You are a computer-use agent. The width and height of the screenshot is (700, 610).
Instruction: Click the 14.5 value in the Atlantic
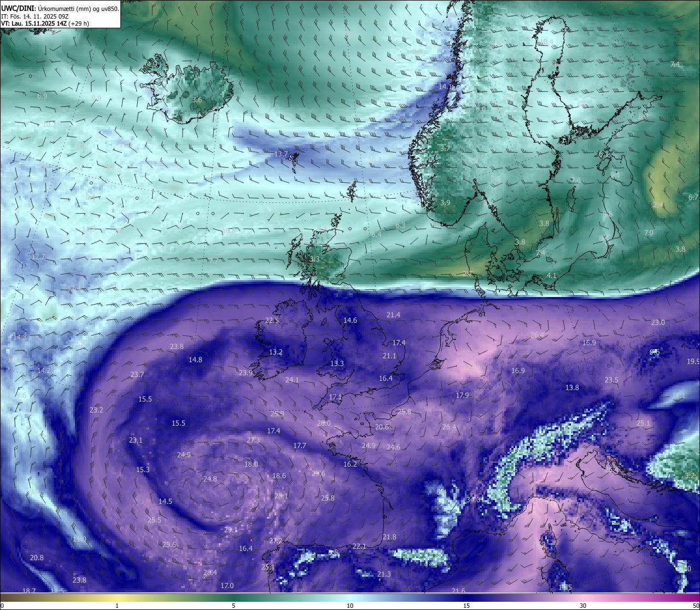pyautogui.click(x=165, y=502)
